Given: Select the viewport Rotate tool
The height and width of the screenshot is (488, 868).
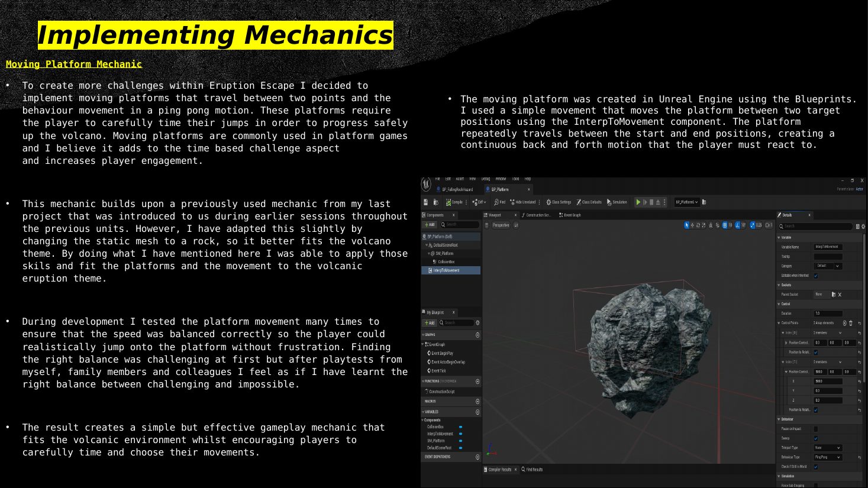Looking at the screenshot, I should click(698, 225).
